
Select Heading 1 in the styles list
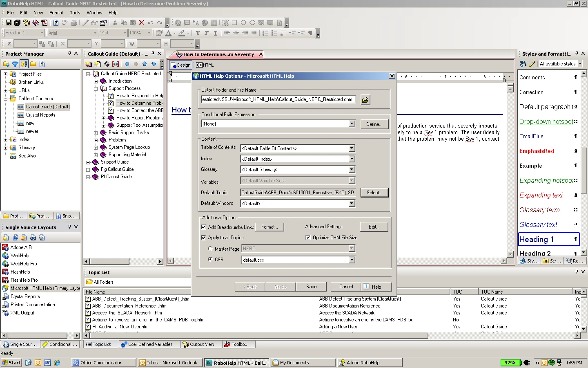549,239
